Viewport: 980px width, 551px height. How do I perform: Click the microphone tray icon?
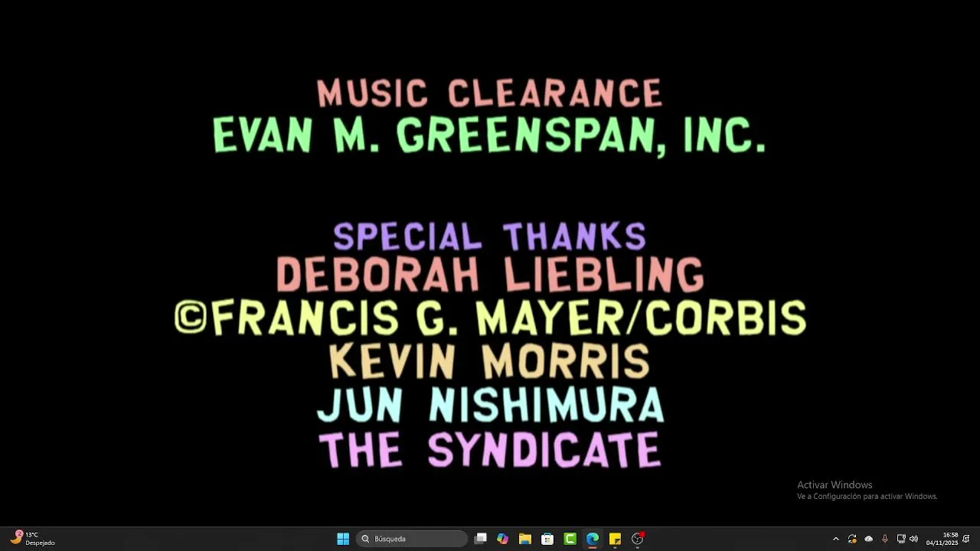[885, 539]
